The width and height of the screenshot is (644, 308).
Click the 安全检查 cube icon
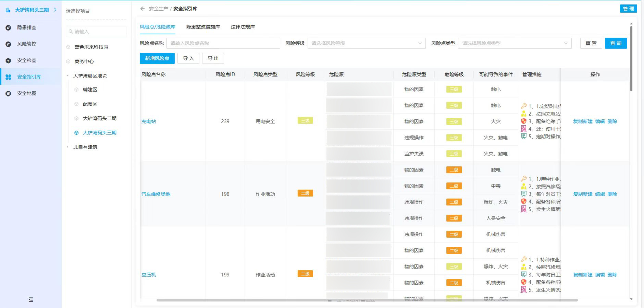click(x=8, y=60)
